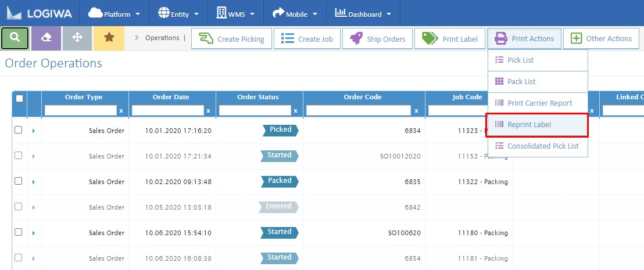Viewport: 644px width, 270px height.
Task: Click the gray move arrows icon
Action: tap(77, 38)
